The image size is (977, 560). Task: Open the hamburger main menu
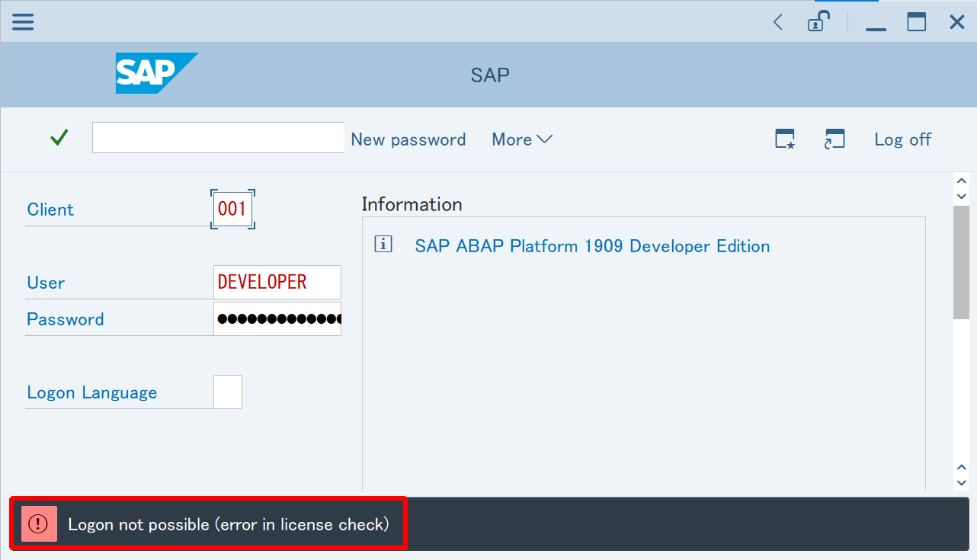(23, 21)
